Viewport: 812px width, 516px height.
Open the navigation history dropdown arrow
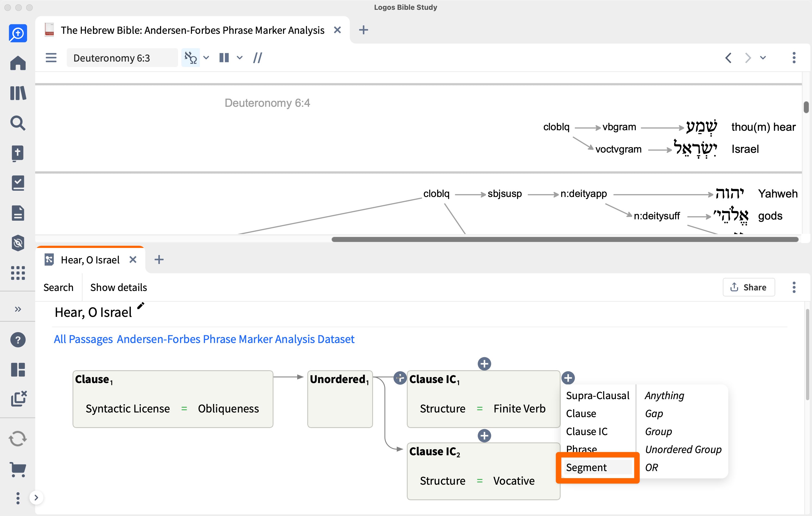[x=763, y=58]
